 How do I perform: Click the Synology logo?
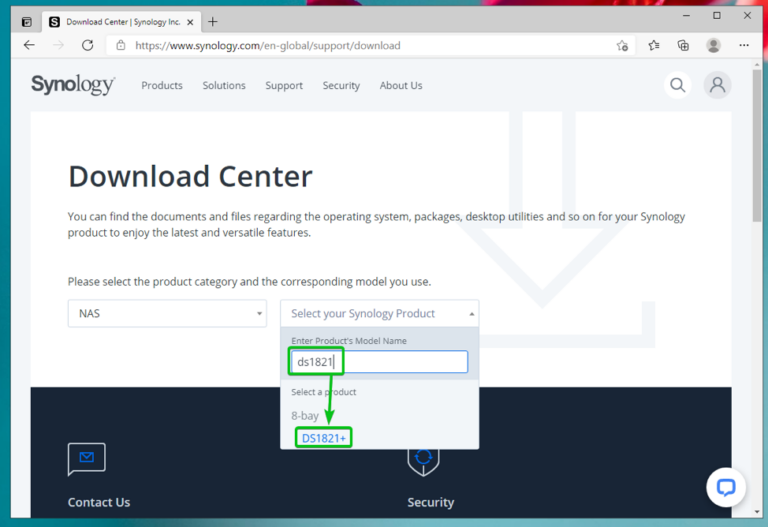pyautogui.click(x=73, y=85)
